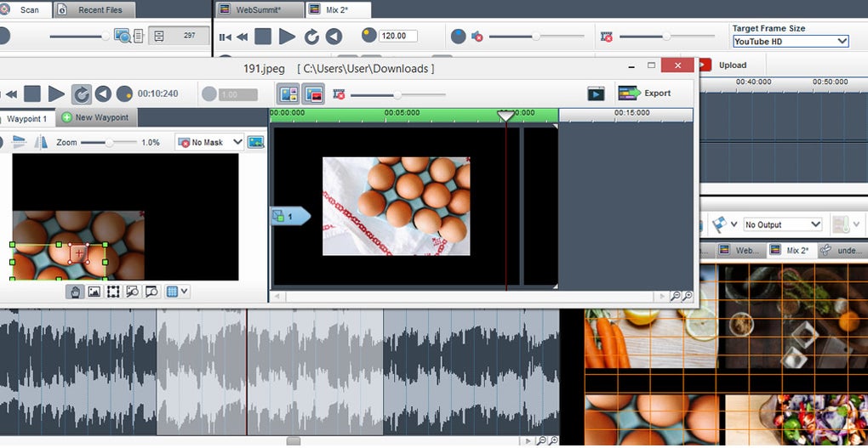Click the blue volume knob in main toolbar
The image size is (868, 448).
[x=459, y=37]
